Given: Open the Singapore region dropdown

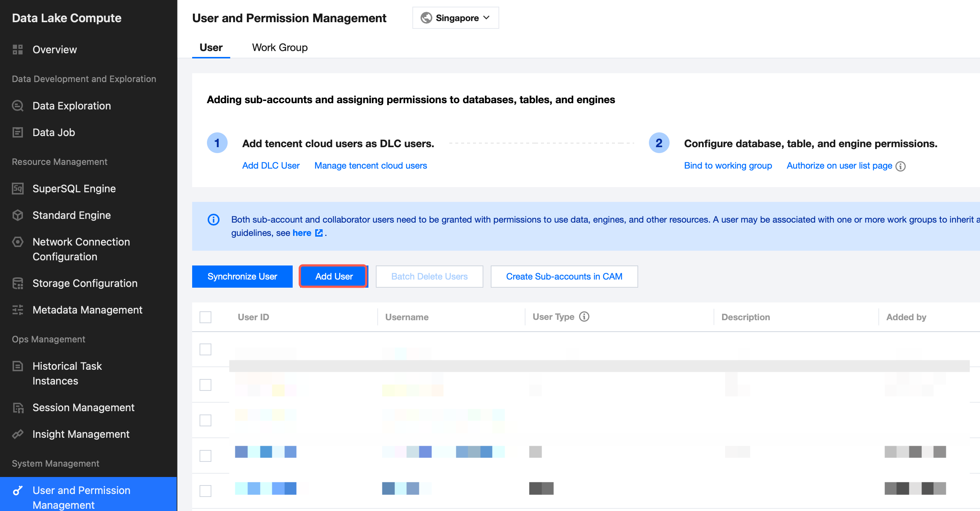Looking at the screenshot, I should click(x=455, y=18).
